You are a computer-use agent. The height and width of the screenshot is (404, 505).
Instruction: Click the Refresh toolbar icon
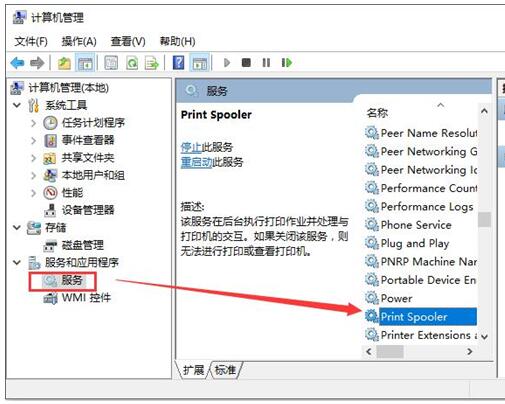[132, 63]
